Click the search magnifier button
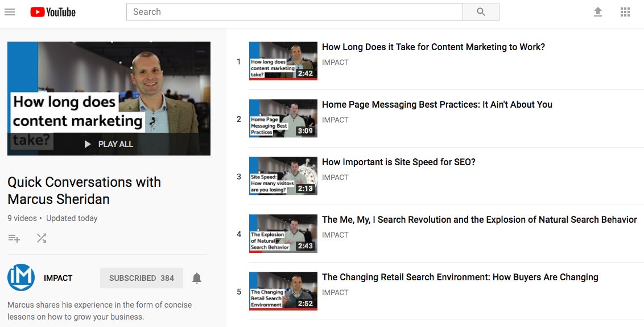This screenshot has width=644, height=327. tap(481, 12)
